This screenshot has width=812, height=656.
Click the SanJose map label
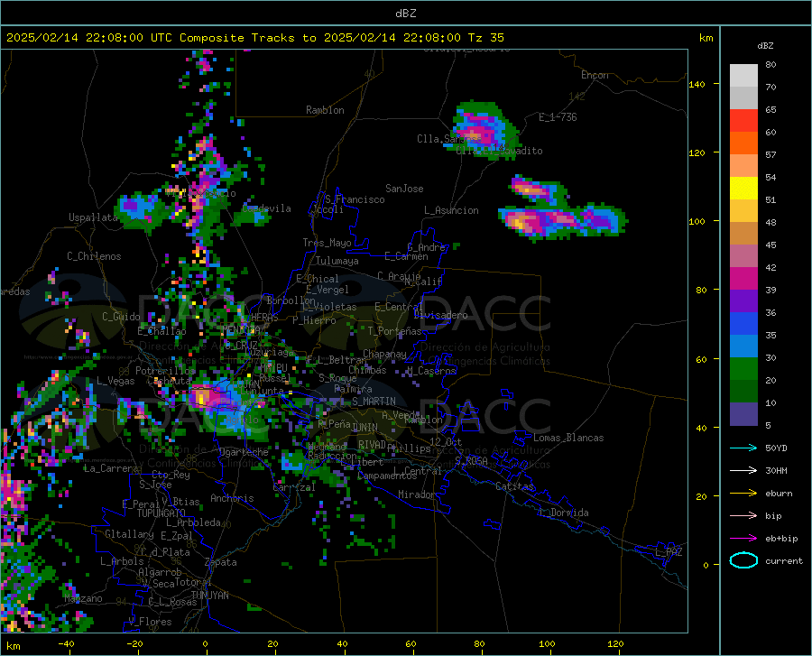(x=404, y=189)
